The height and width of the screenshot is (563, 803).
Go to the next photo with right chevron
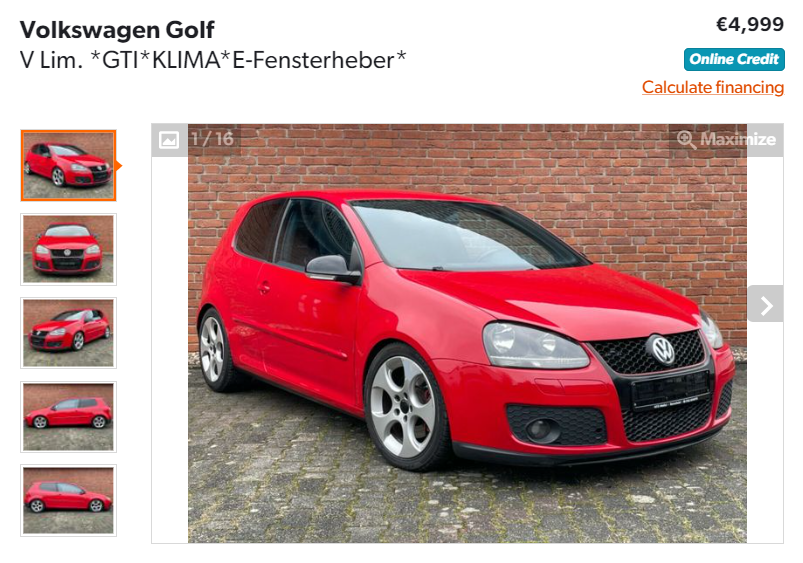point(766,304)
